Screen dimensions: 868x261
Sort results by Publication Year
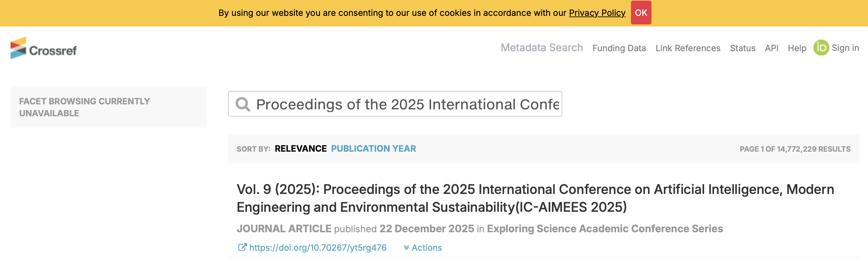[374, 149]
